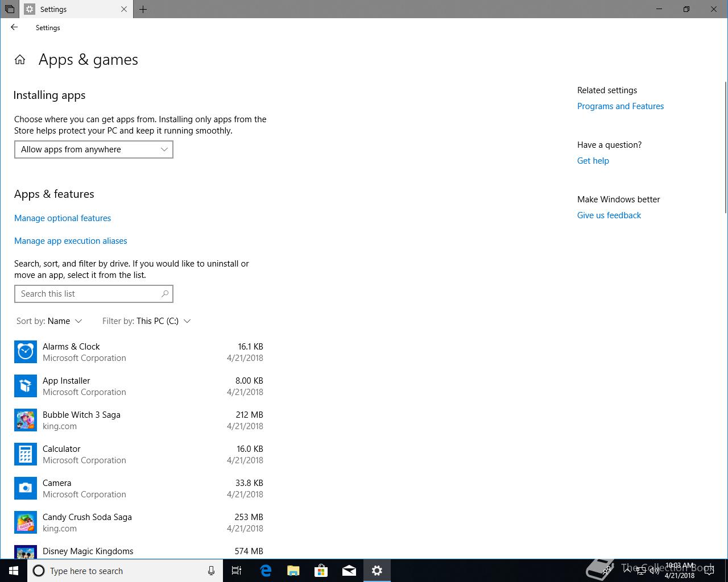The width and height of the screenshot is (728, 582).
Task: Select Bubble Witch 3 Saga name text
Action: pos(81,415)
